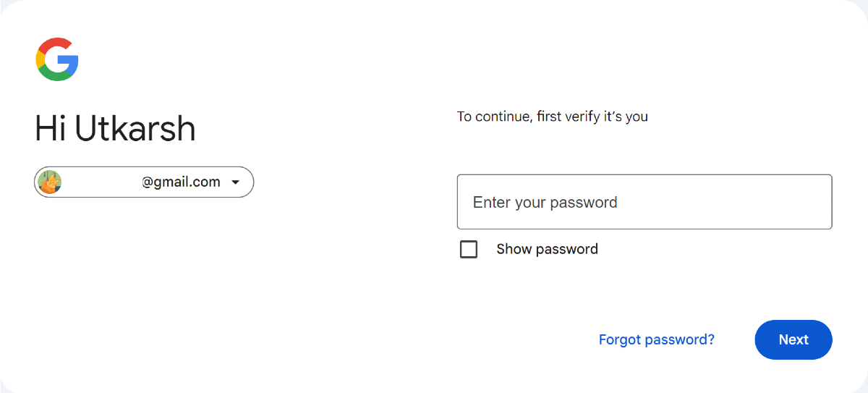The width and height of the screenshot is (868, 393).
Task: Open the Forgot password? link
Action: click(x=656, y=339)
